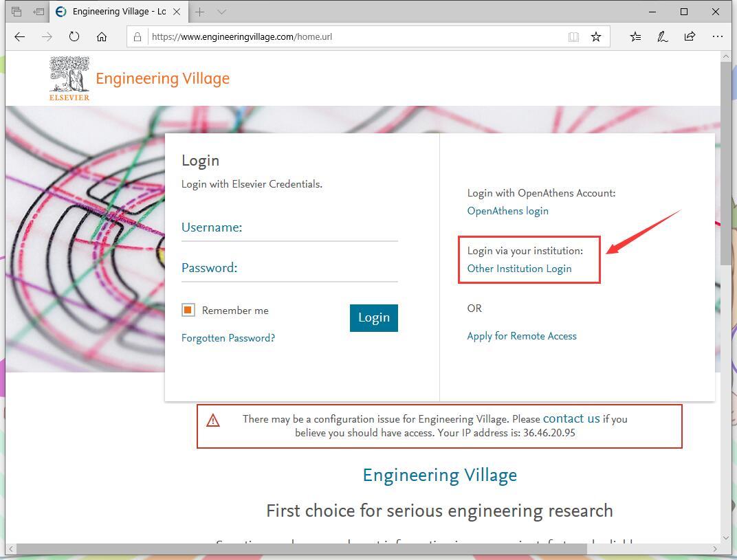737x560 pixels.
Task: Click the address bar URL
Action: [241, 36]
